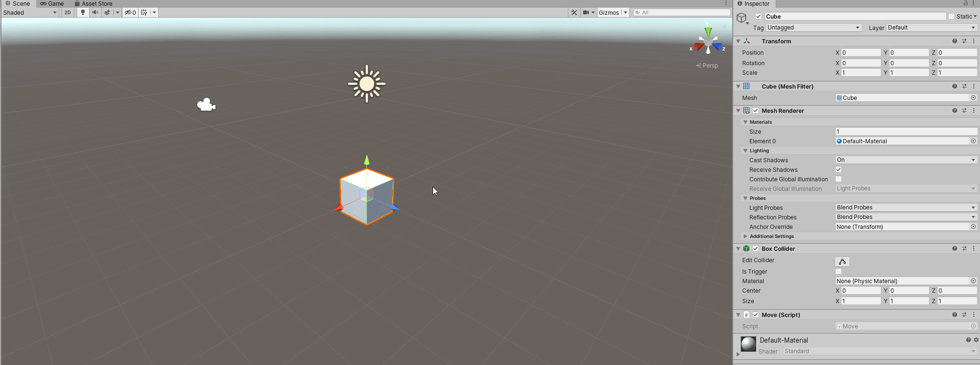Open Scene view more-options kebab menu
The height and width of the screenshot is (365, 980).
[x=726, y=3]
